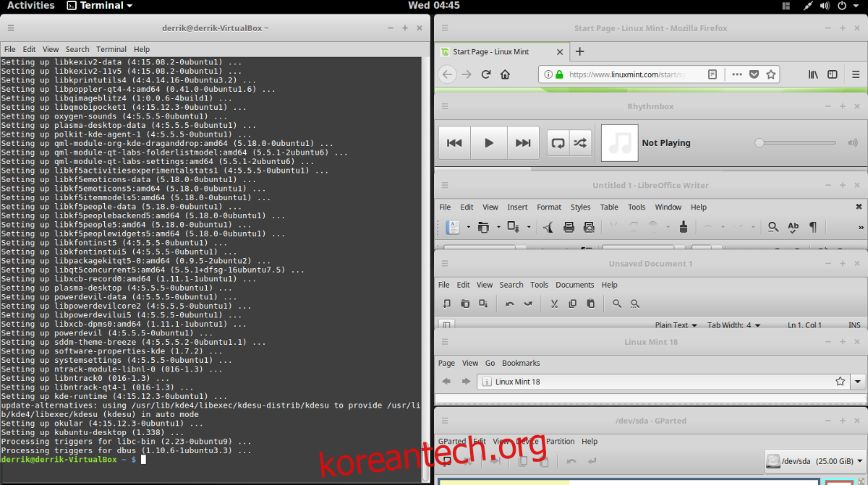Image resolution: width=868 pixels, height=485 pixels.
Task: Save page to Pocket in Firefox
Action: pyautogui.click(x=754, y=74)
